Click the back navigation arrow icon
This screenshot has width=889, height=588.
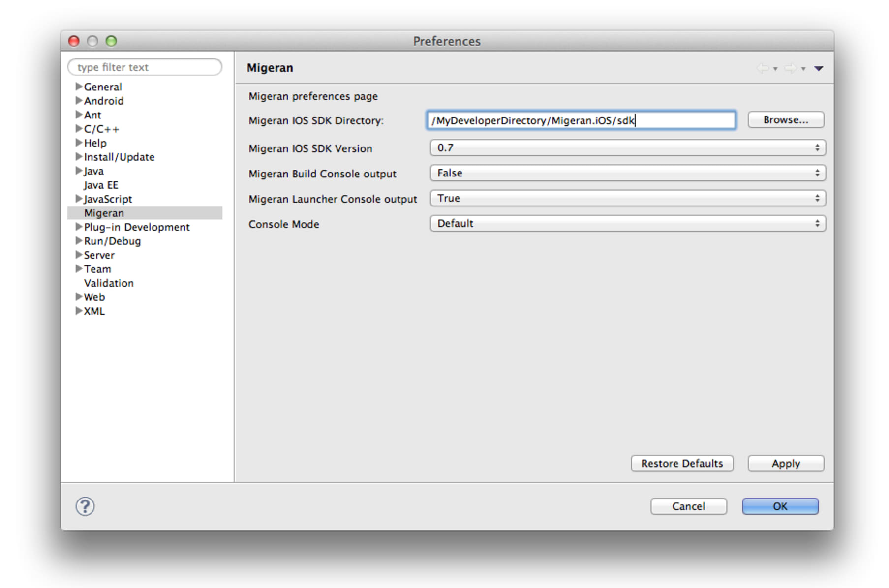pos(762,68)
